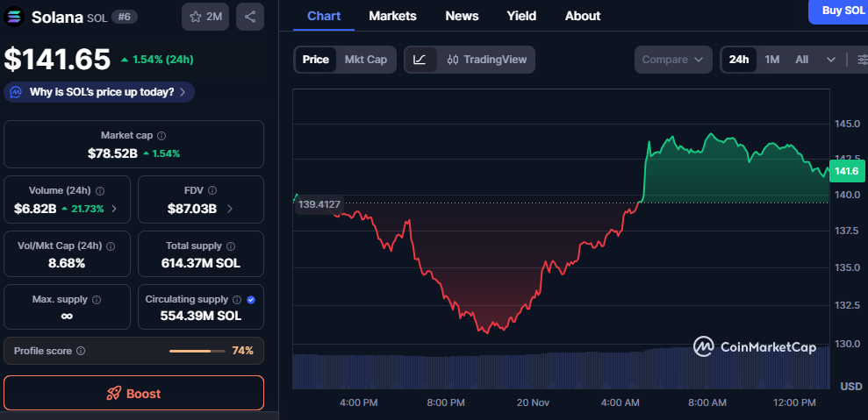Open the Compare dropdown

[x=672, y=60]
